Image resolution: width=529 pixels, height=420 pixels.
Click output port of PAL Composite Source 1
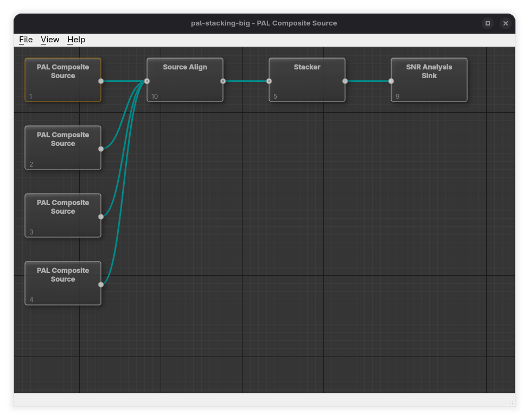101,81
